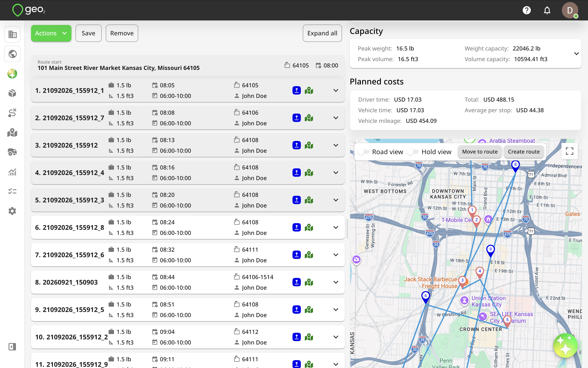Click Create route button
The height and width of the screenshot is (368, 588).
coord(524,152)
